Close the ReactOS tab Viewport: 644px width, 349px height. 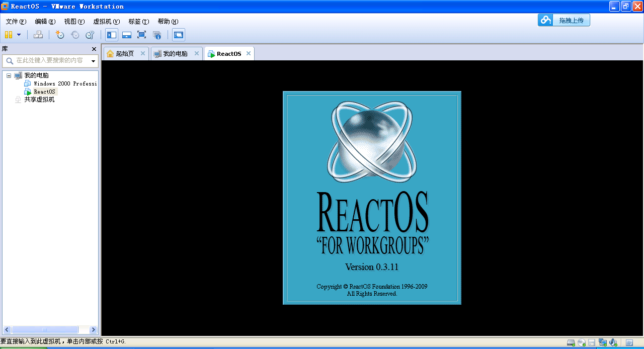pos(249,53)
